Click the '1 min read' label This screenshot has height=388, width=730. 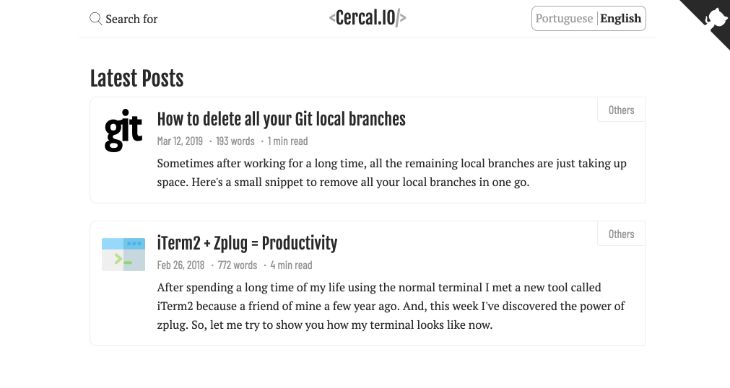(x=288, y=141)
